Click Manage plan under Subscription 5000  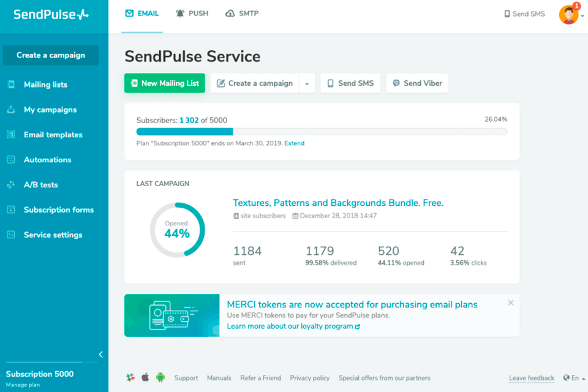(x=23, y=385)
